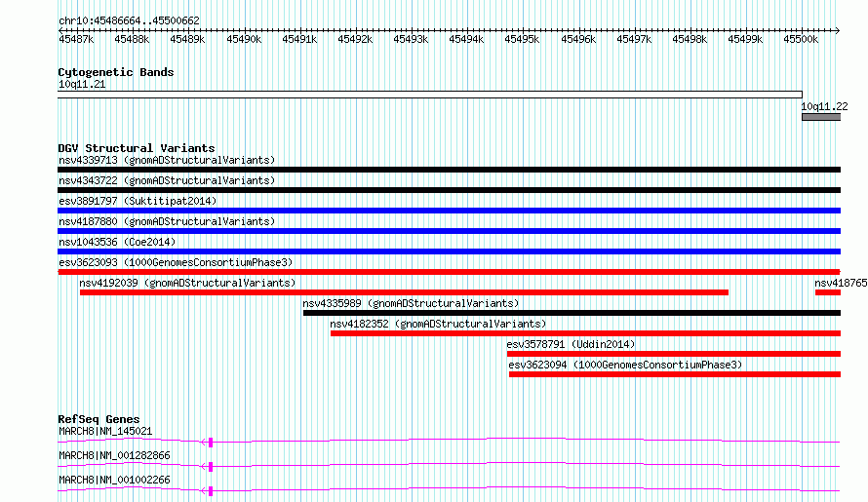Click the nsv4192039 red variant bar
868x502 pixels.
pyautogui.click(x=404, y=292)
